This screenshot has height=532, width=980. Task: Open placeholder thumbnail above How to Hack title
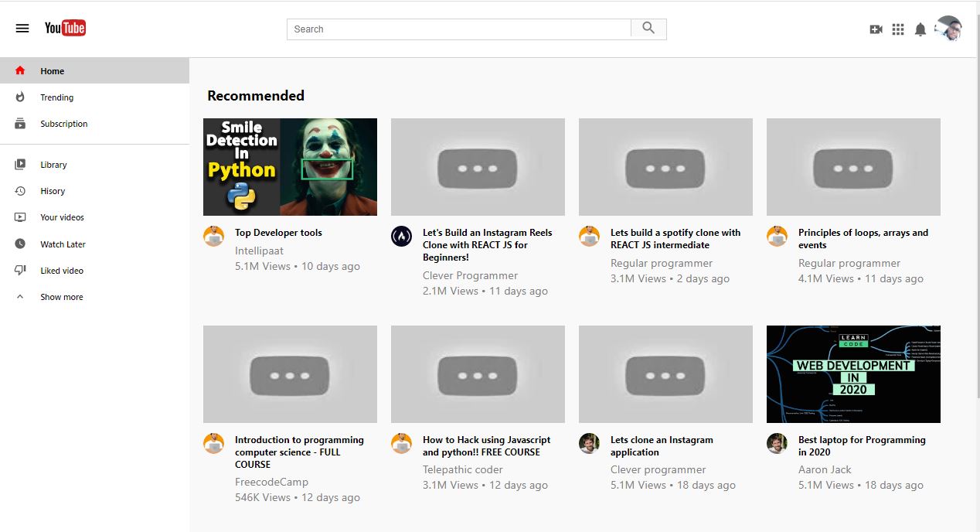478,374
